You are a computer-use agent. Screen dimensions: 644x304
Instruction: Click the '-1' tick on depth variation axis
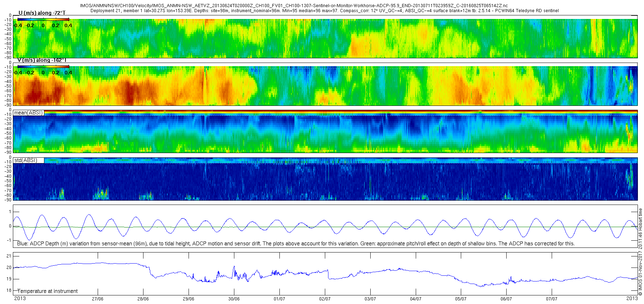tap(9, 240)
